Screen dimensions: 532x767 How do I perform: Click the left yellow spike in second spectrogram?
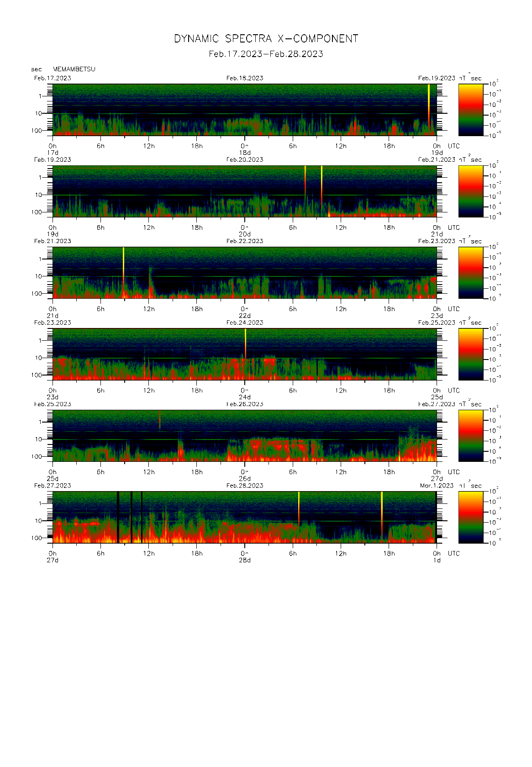click(305, 178)
